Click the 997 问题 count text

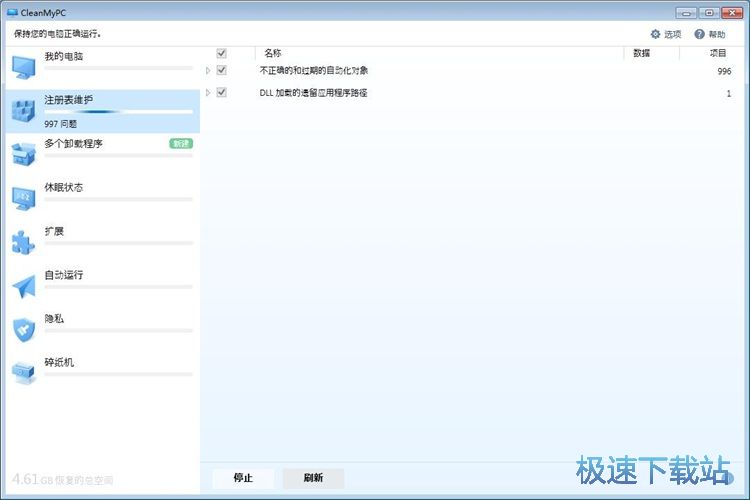pos(61,124)
